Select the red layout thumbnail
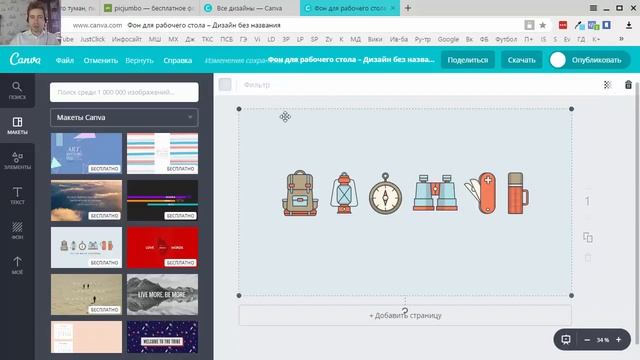Screen dimensions: 640x360 (162, 247)
